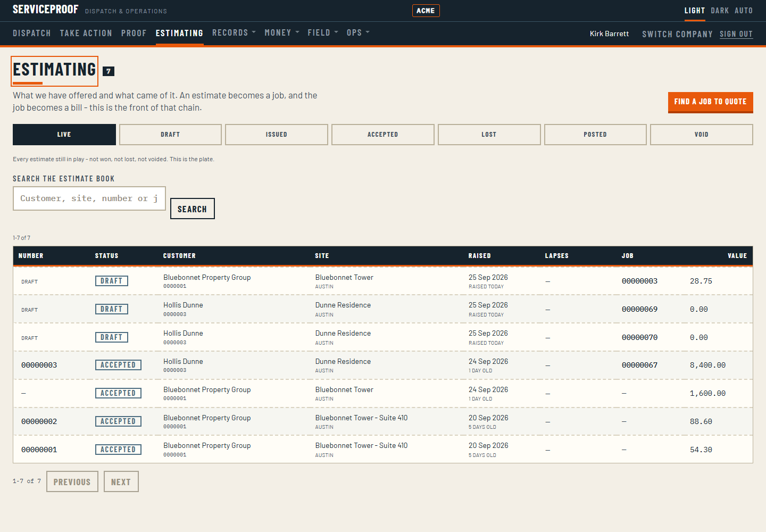The image size is (766, 532).
Task: Open the Proof nav item
Action: (x=134, y=33)
